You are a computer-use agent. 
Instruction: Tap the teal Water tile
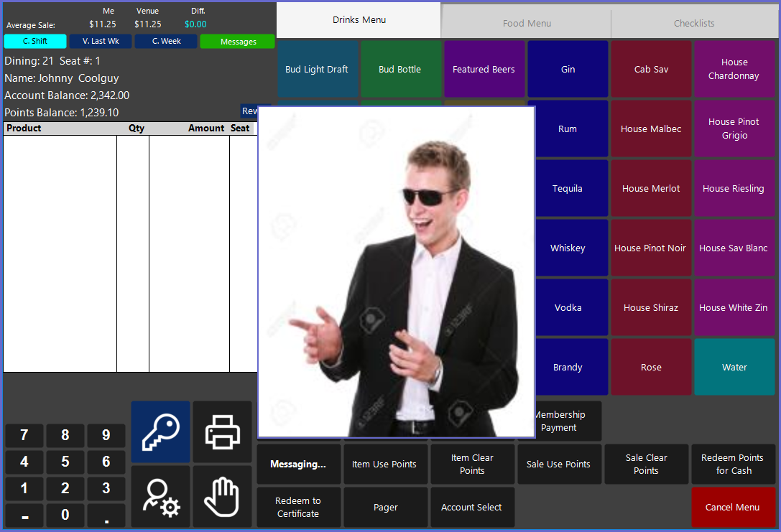pyautogui.click(x=734, y=367)
